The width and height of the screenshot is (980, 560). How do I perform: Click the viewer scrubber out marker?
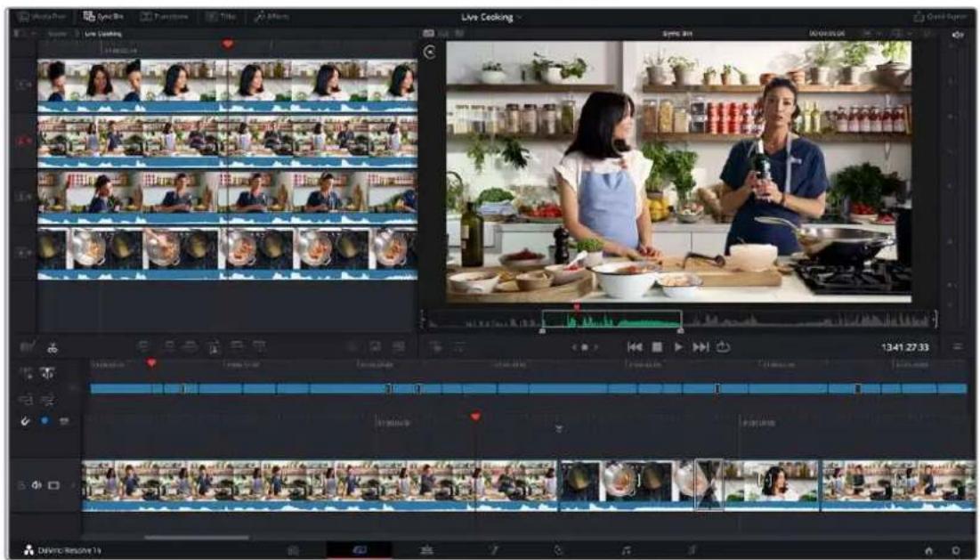click(x=681, y=330)
